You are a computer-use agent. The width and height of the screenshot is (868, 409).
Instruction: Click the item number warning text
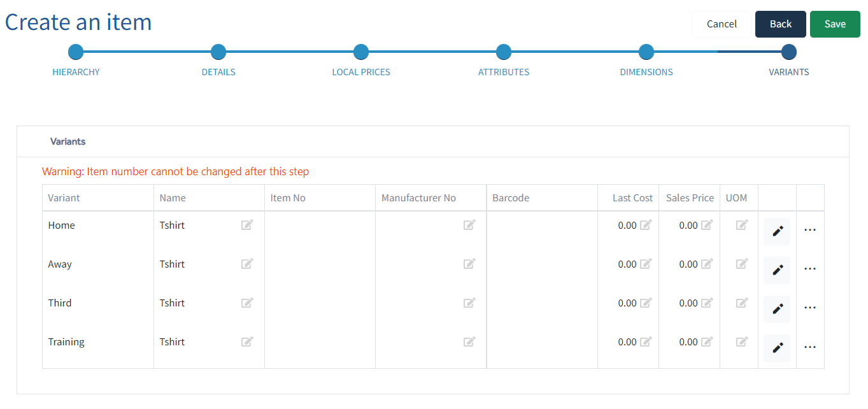pos(175,171)
